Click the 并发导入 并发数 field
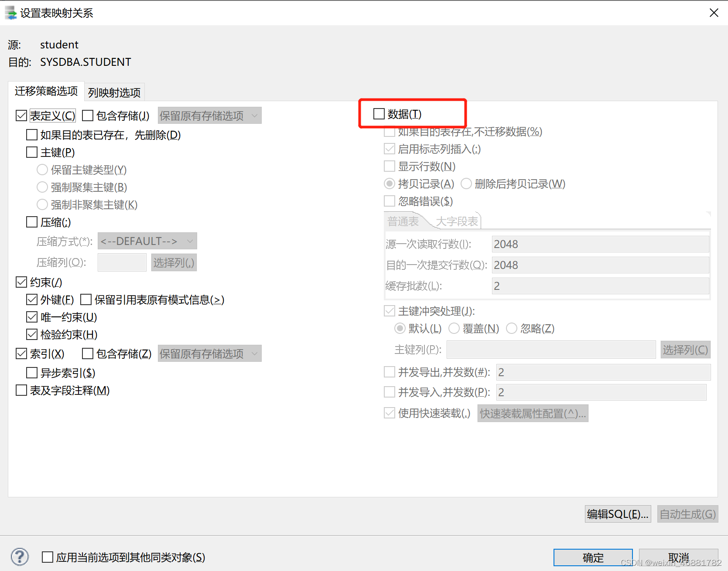 point(602,392)
